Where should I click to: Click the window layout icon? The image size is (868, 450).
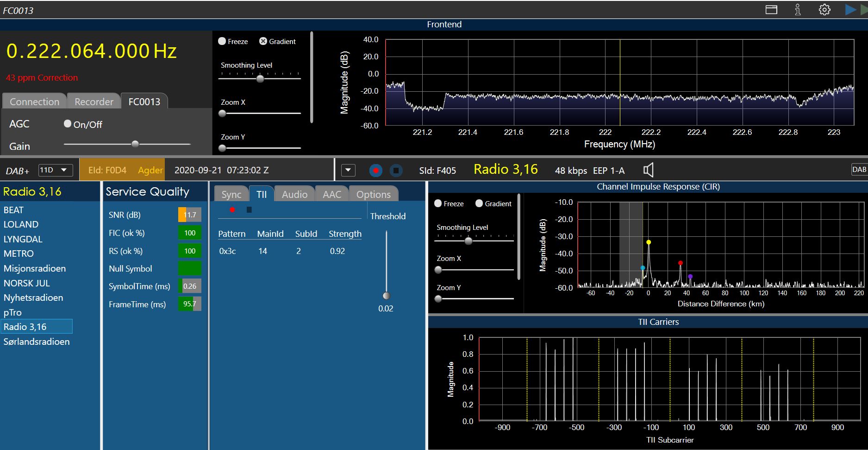click(771, 10)
